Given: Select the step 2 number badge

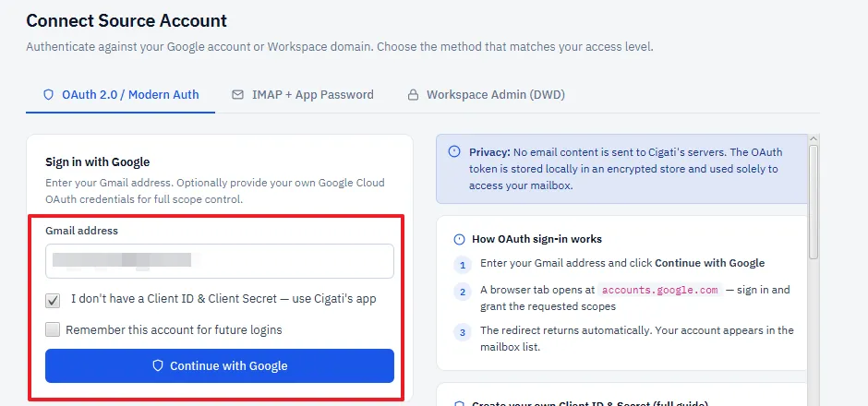Looking at the screenshot, I should coord(463,292).
